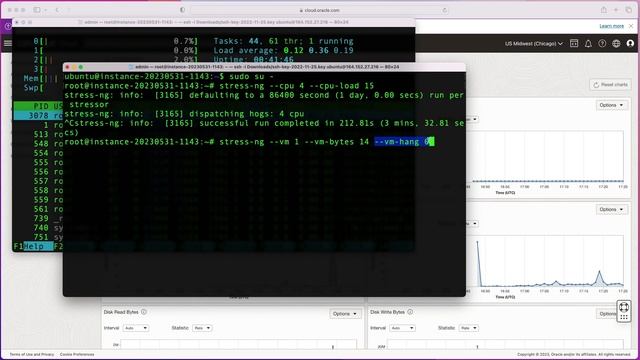Dismiss the banner with its X icon
The height and width of the screenshot is (360, 640).
click(x=631, y=26)
